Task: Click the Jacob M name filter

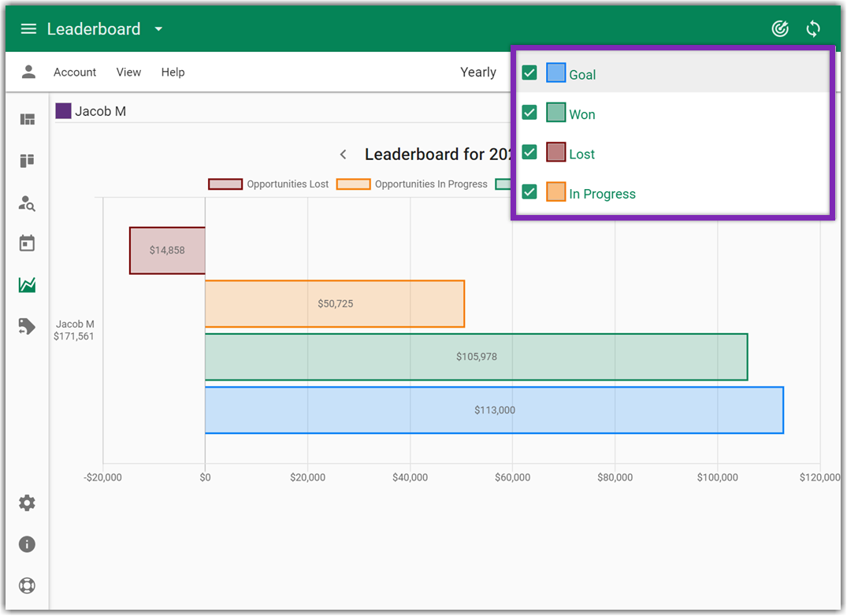Action: 101,111
